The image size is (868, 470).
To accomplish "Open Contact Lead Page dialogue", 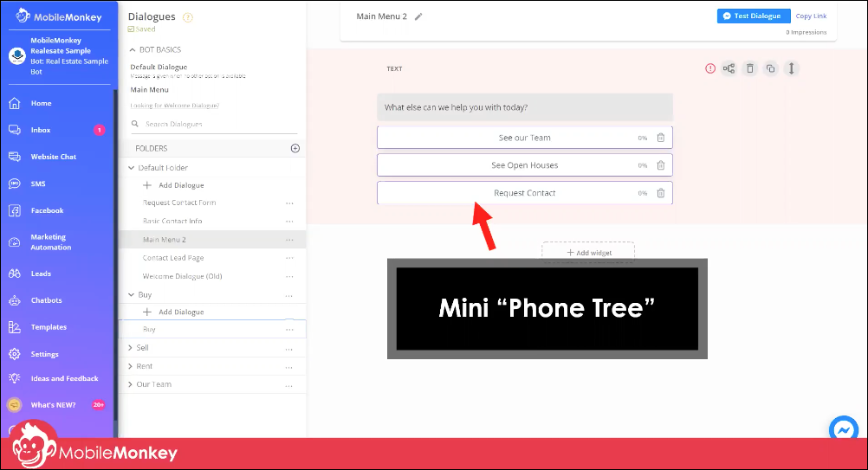I will click(x=173, y=258).
